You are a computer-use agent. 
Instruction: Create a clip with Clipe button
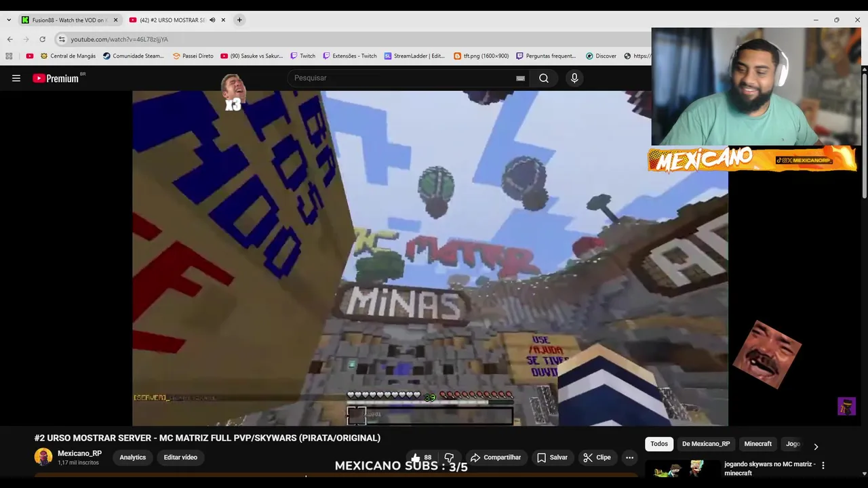[597, 457]
